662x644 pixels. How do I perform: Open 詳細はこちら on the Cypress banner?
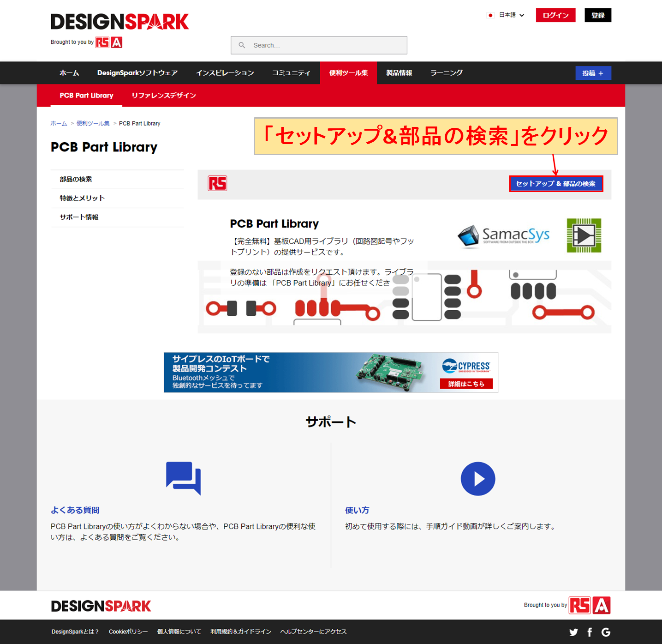467,384
